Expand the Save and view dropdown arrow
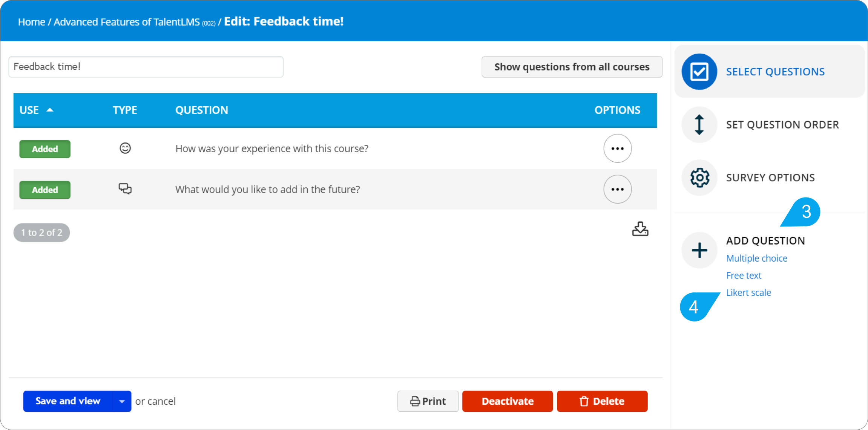Image resolution: width=868 pixels, height=430 pixels. [x=122, y=401]
